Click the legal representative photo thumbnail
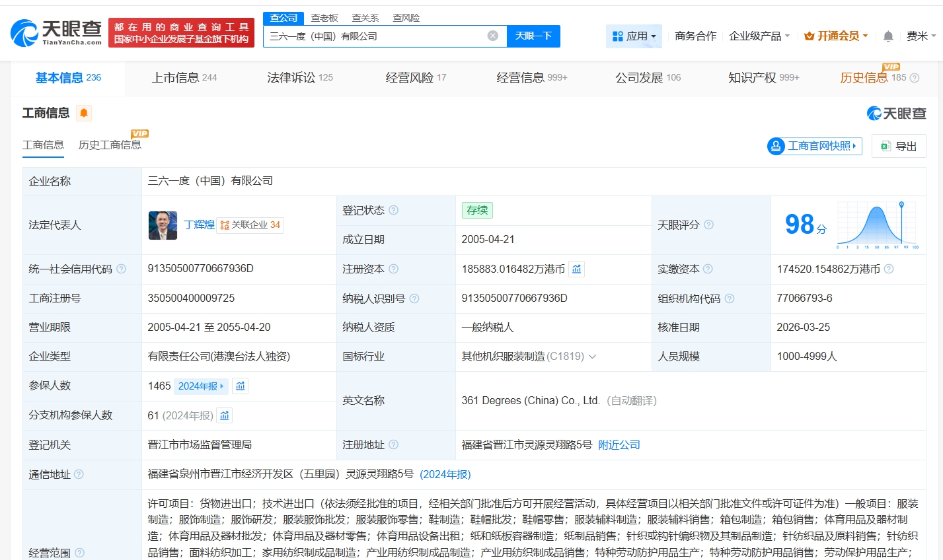Viewport: 943px width, 560px height. [163, 225]
